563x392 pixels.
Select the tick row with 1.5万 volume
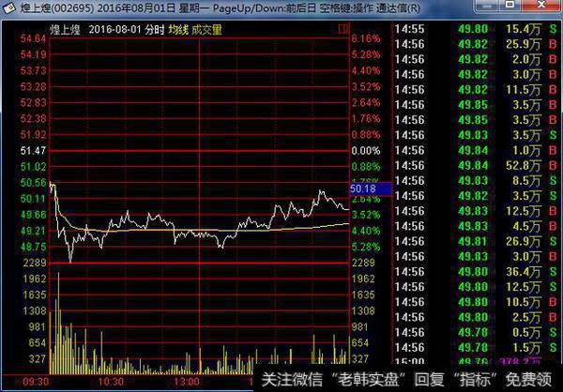(477, 348)
